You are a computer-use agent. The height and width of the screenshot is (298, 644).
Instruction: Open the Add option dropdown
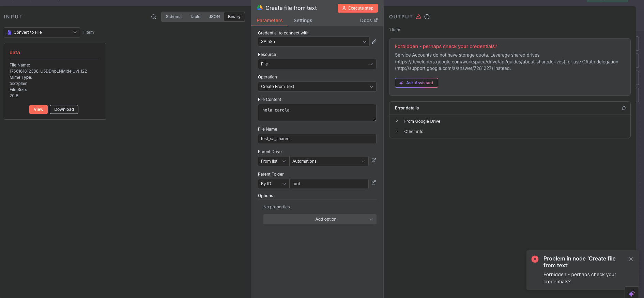pyautogui.click(x=320, y=219)
